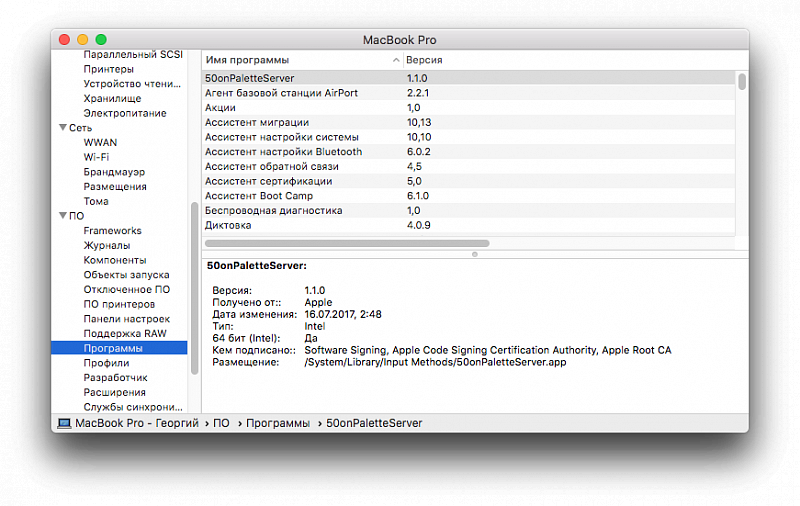Open Брандмауэр in the sidebar

[114, 172]
